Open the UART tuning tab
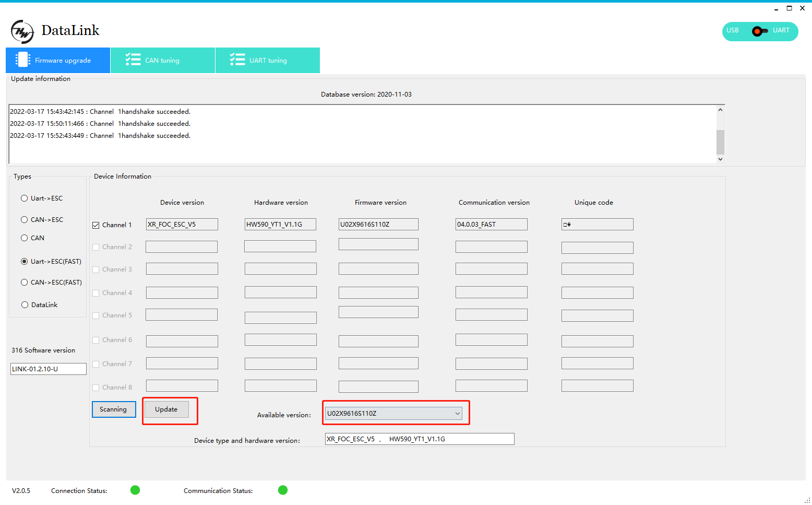 click(268, 61)
